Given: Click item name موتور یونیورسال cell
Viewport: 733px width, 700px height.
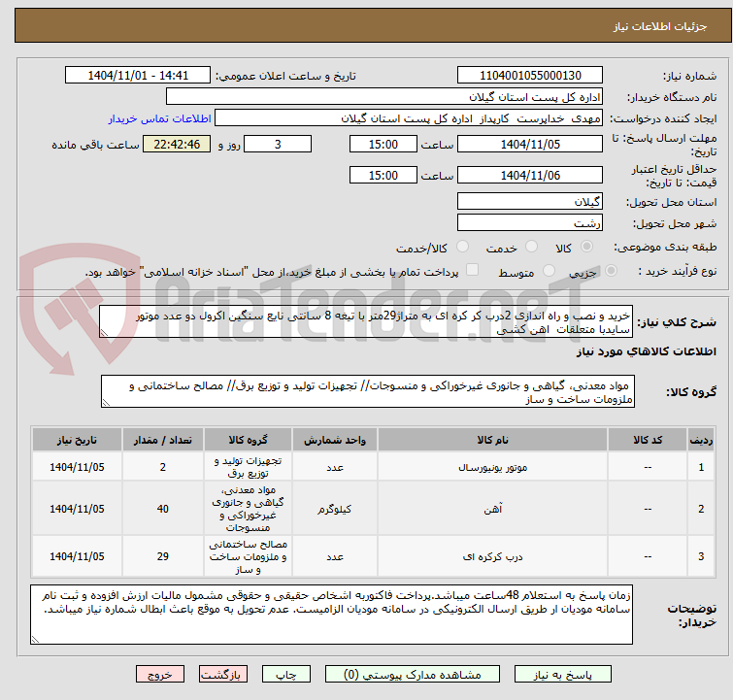Looking at the screenshot, I should click(492, 467).
